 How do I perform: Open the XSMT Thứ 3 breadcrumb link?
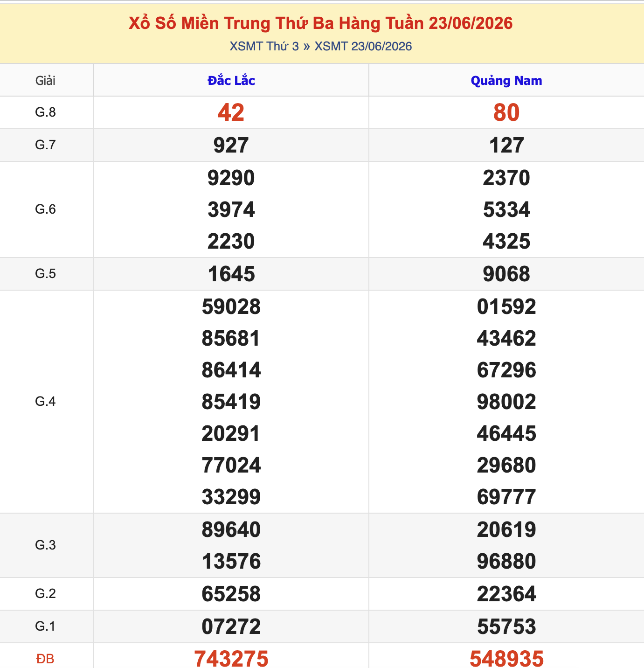[x=264, y=46]
